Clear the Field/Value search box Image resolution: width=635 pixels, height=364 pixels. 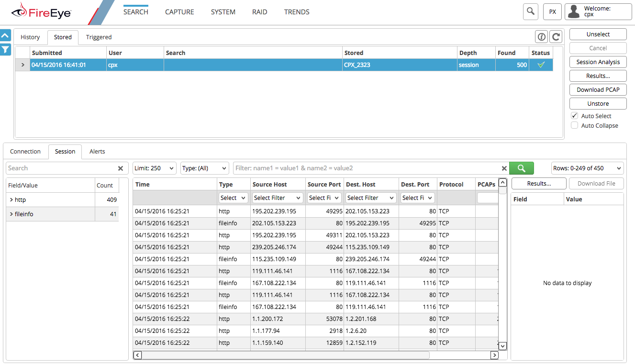[x=121, y=168]
